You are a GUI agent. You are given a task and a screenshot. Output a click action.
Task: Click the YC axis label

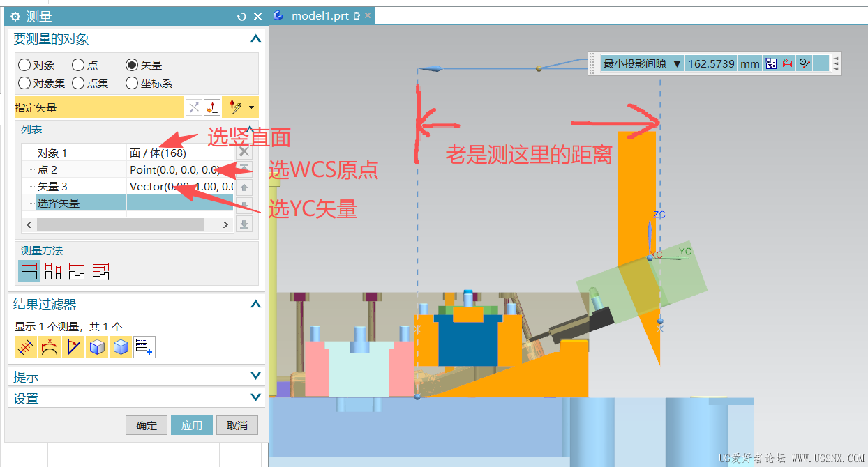pos(685,251)
